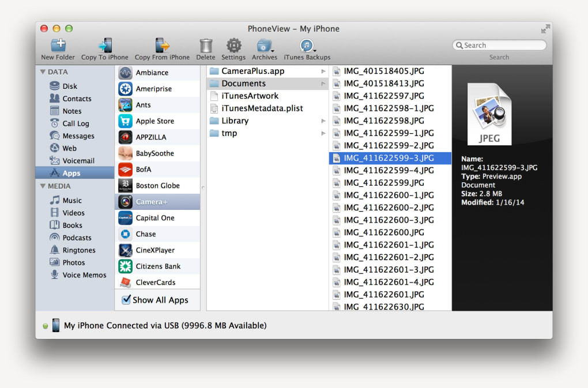Click the New Folder toolbar icon
Image resolution: width=588 pixels, height=388 pixels.
coord(58,46)
